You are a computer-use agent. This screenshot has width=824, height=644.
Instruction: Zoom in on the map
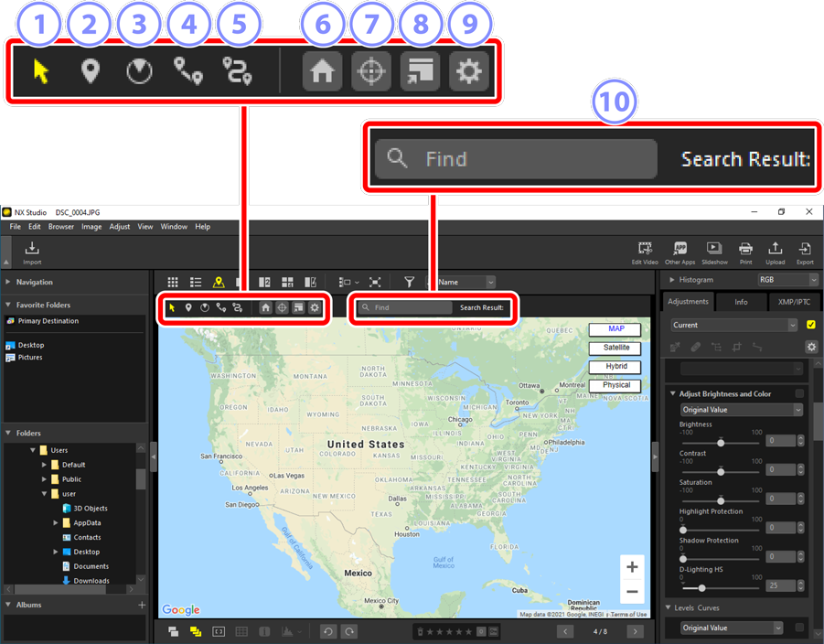[632, 567]
